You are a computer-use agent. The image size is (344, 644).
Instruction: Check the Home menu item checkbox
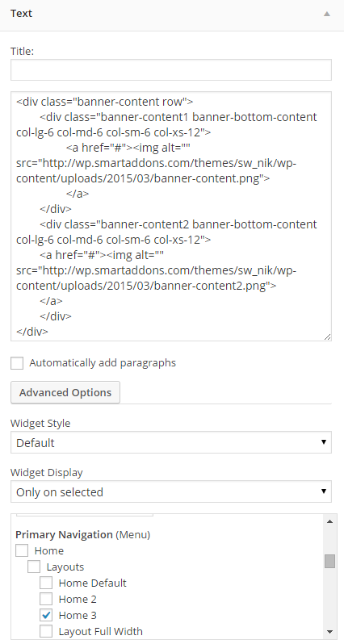(22, 550)
